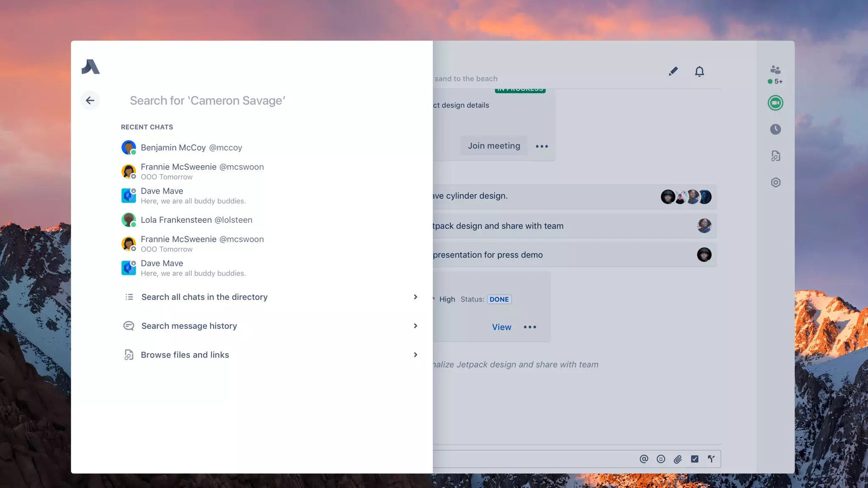
Task: Click the Join meeting button
Action: click(x=494, y=146)
